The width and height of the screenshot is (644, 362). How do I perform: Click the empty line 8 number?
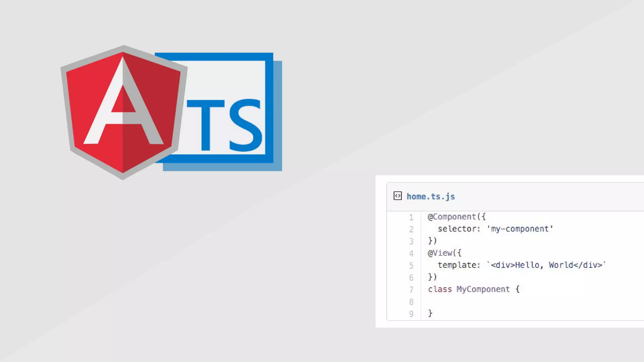(411, 302)
